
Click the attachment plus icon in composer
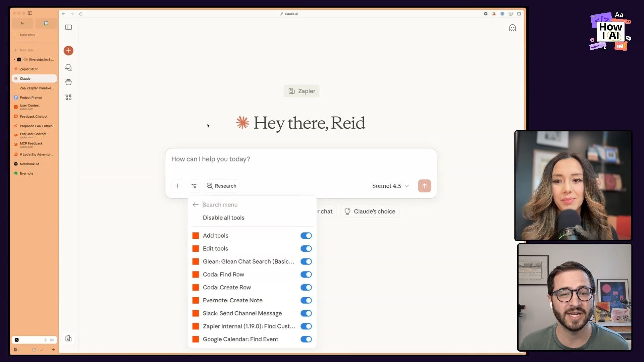click(x=178, y=186)
